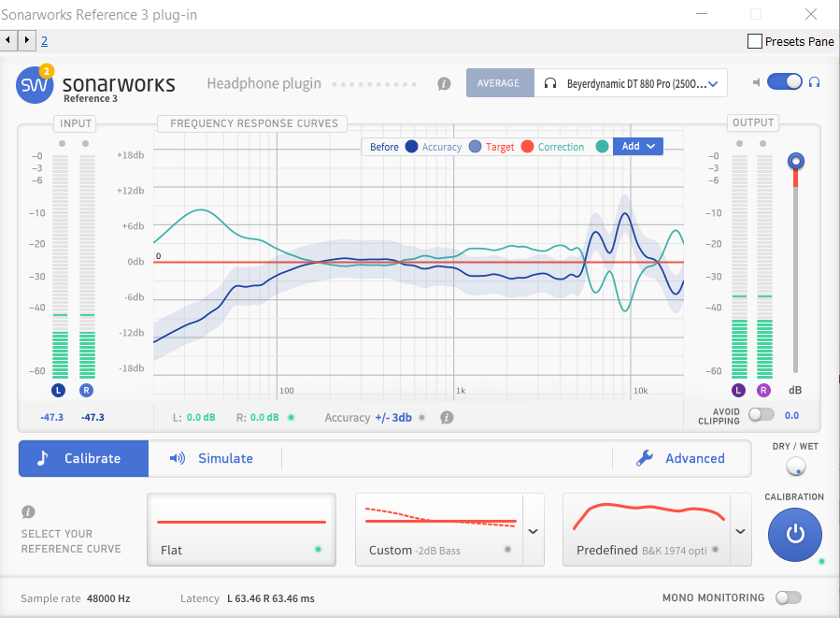
Task: Click the Simulate speaker icon
Action: (x=178, y=458)
